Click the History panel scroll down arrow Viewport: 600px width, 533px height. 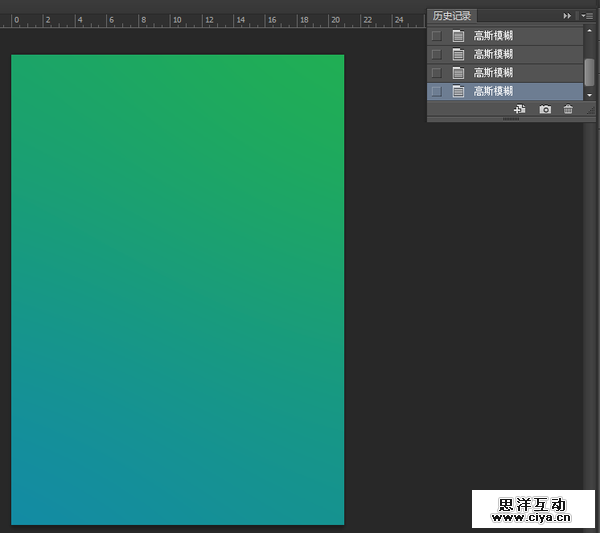[589, 94]
